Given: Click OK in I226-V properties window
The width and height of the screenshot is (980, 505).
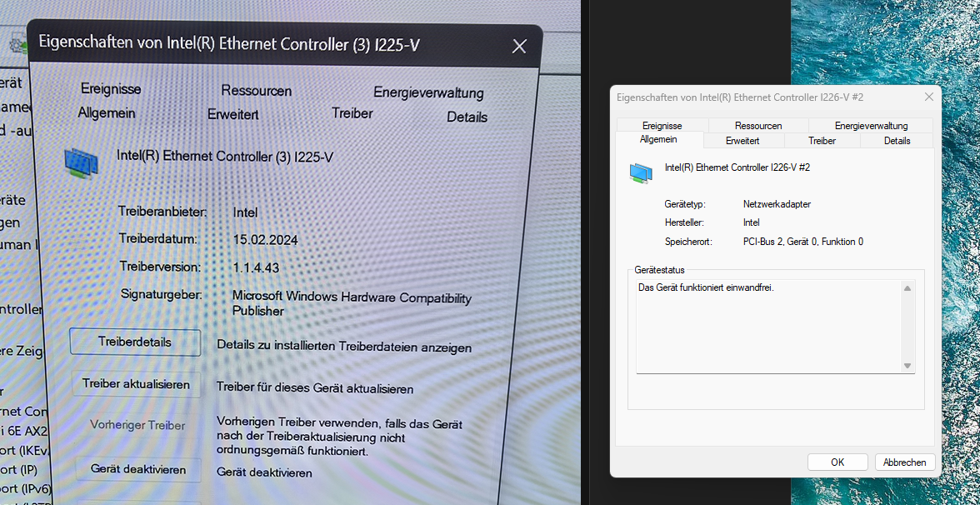Looking at the screenshot, I should pyautogui.click(x=837, y=462).
